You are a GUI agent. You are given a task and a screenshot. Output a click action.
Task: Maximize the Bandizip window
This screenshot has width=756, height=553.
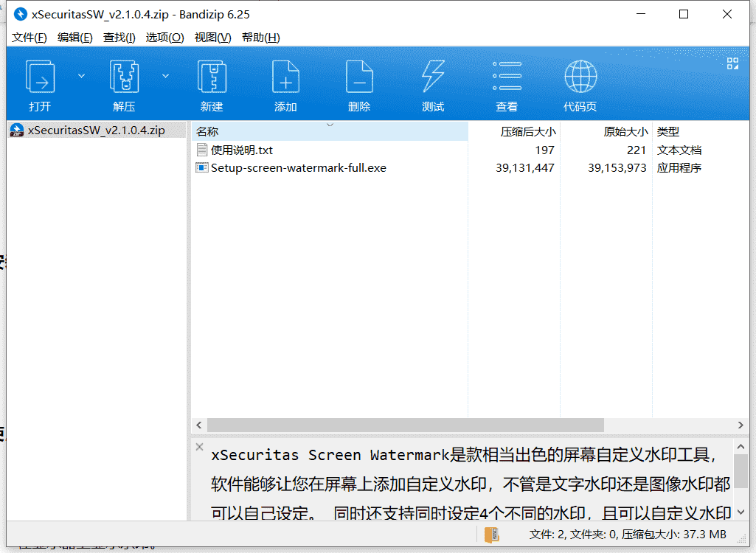tap(684, 14)
